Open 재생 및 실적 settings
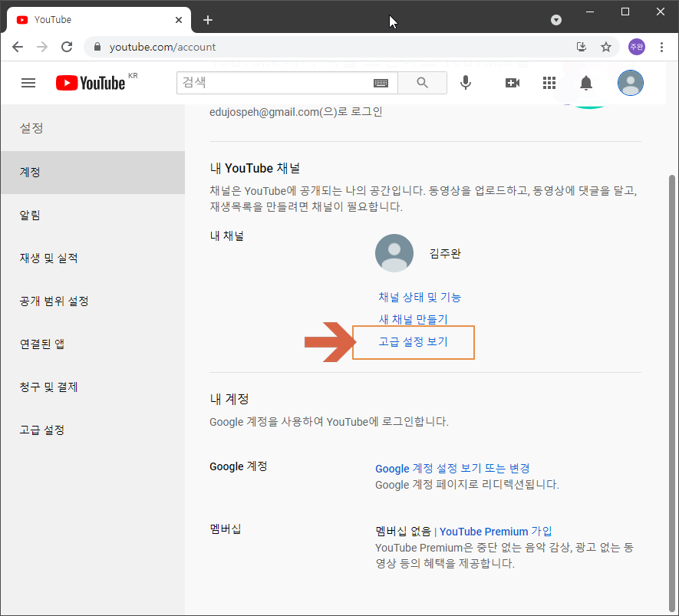The width and height of the screenshot is (679, 616). 93,258
